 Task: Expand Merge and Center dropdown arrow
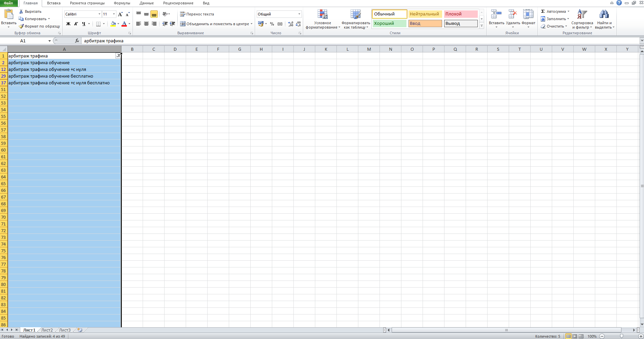point(251,24)
